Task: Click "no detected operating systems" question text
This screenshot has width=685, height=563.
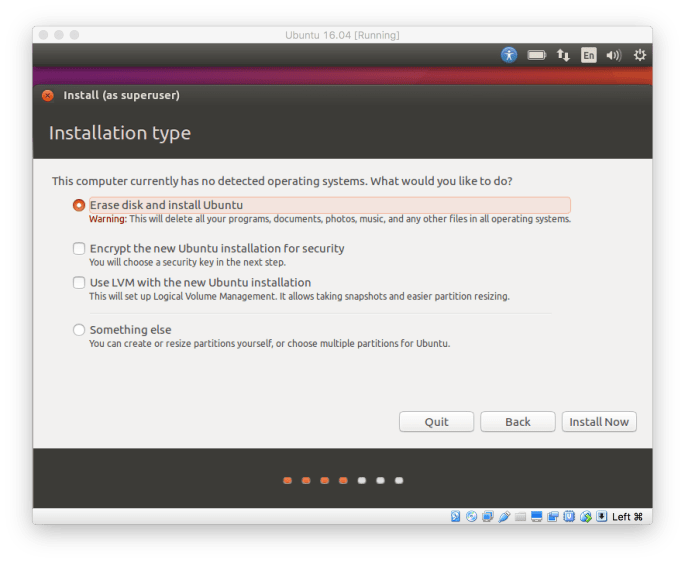Action: pos(282,181)
